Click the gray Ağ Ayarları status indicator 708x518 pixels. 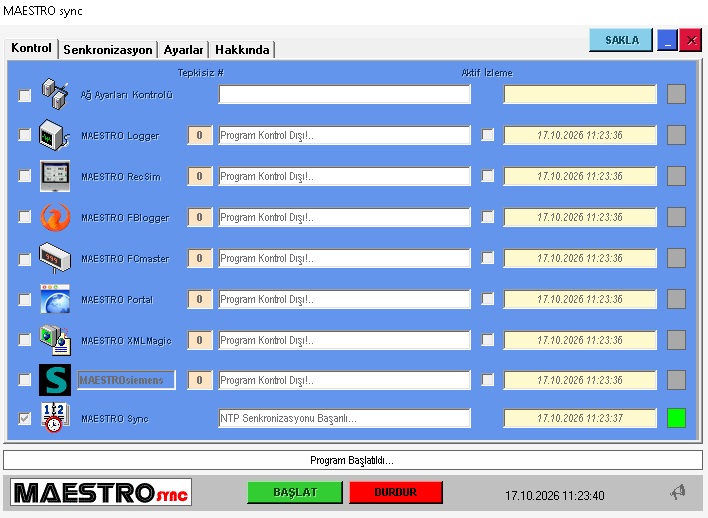pyautogui.click(x=676, y=94)
